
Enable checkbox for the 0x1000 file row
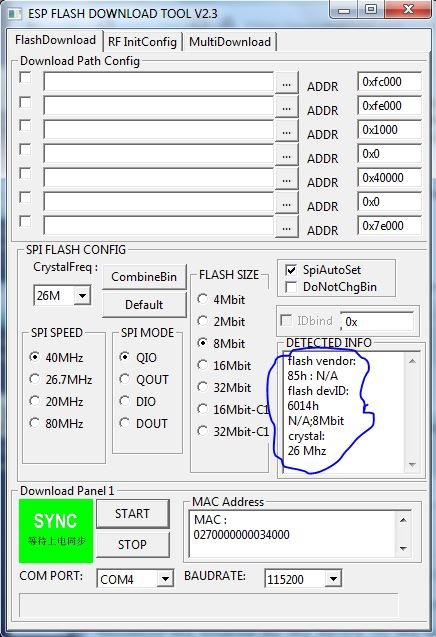25,126
